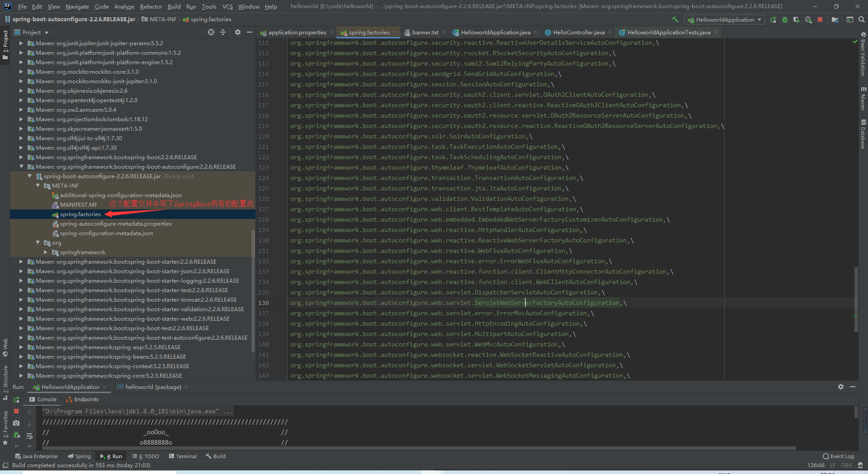This screenshot has height=474, width=868.
Task: Open the Endpoints tab in Run panel
Action: [82, 399]
